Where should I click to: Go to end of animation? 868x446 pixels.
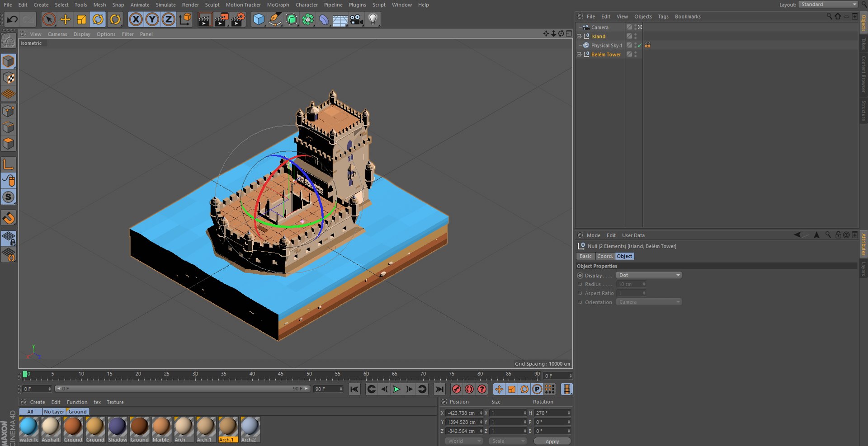coord(439,389)
